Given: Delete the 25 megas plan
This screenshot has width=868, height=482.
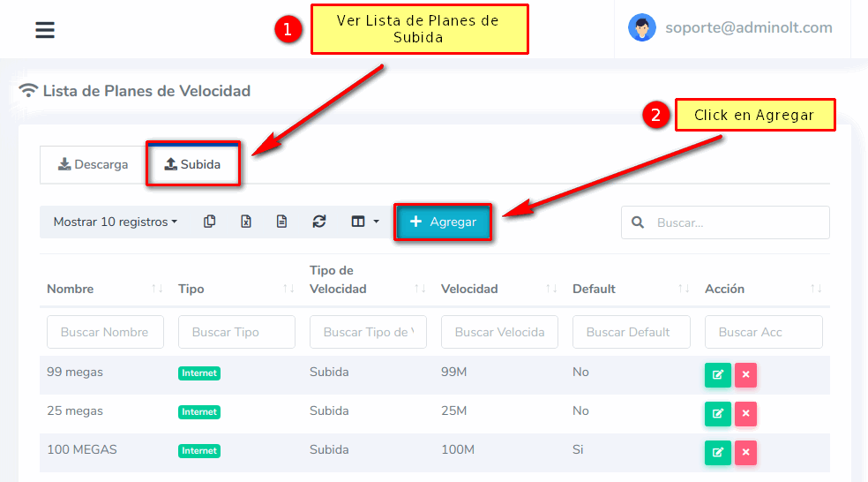Looking at the screenshot, I should click(x=745, y=414).
